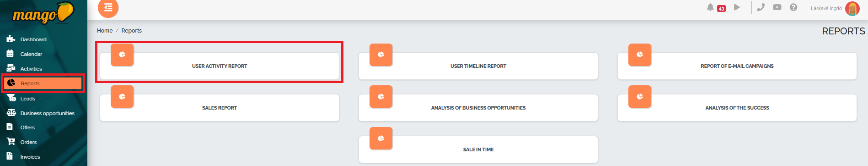
Task: Collapse sidebar with orange menu toggle button
Action: pos(108,7)
